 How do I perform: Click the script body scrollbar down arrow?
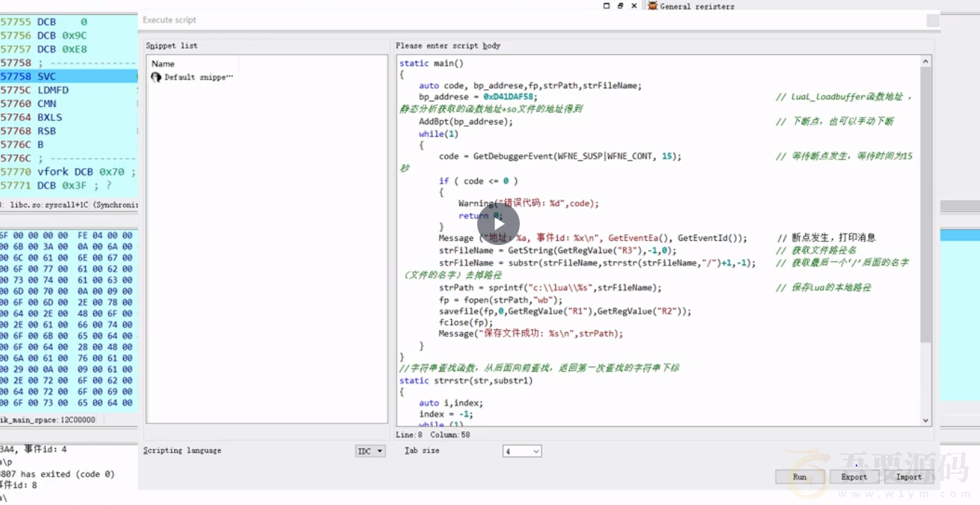click(925, 420)
